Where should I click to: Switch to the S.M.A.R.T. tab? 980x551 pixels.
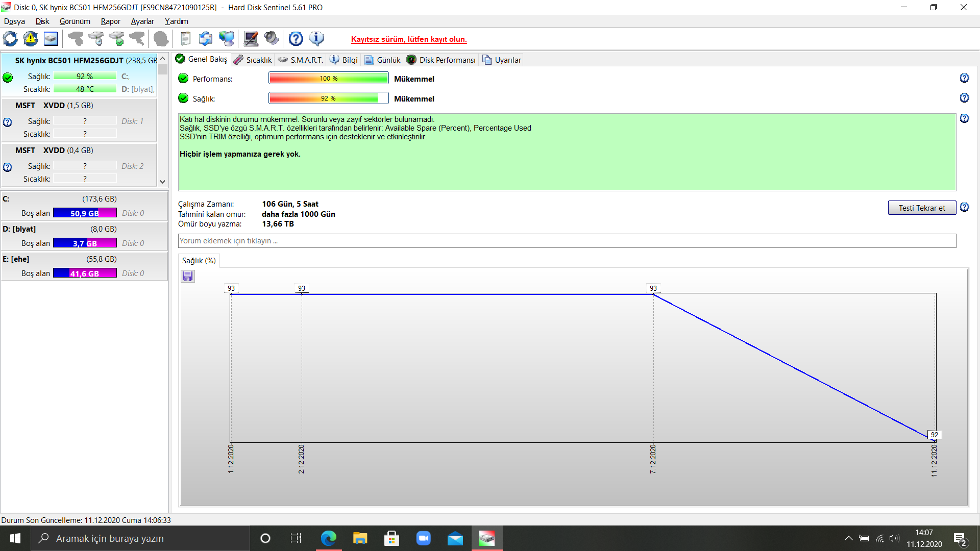(x=301, y=60)
